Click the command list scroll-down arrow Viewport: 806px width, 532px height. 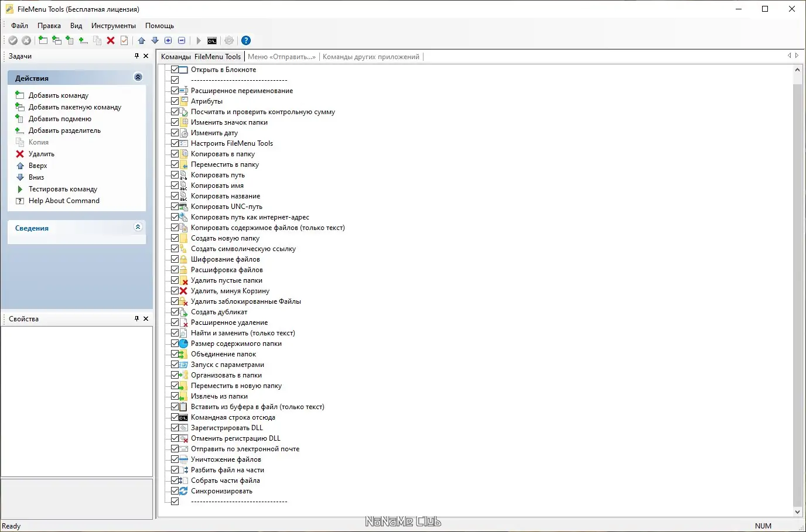tap(797, 512)
